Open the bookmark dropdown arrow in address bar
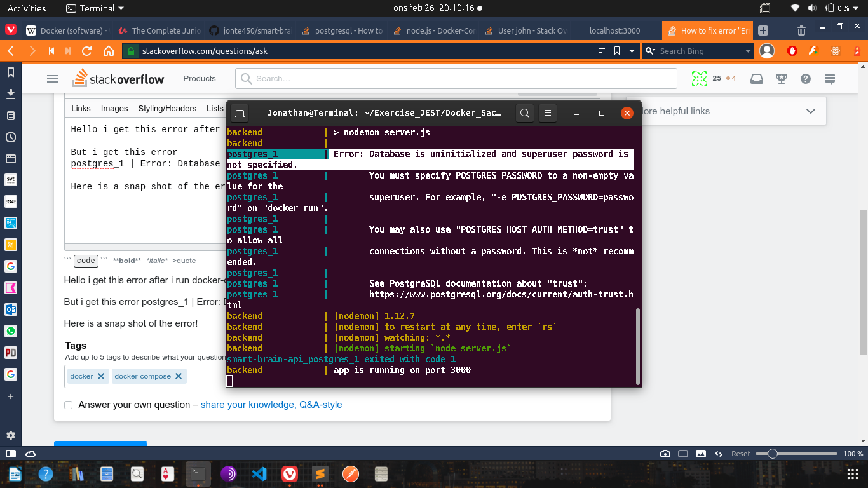The image size is (868, 488). coord(632,51)
